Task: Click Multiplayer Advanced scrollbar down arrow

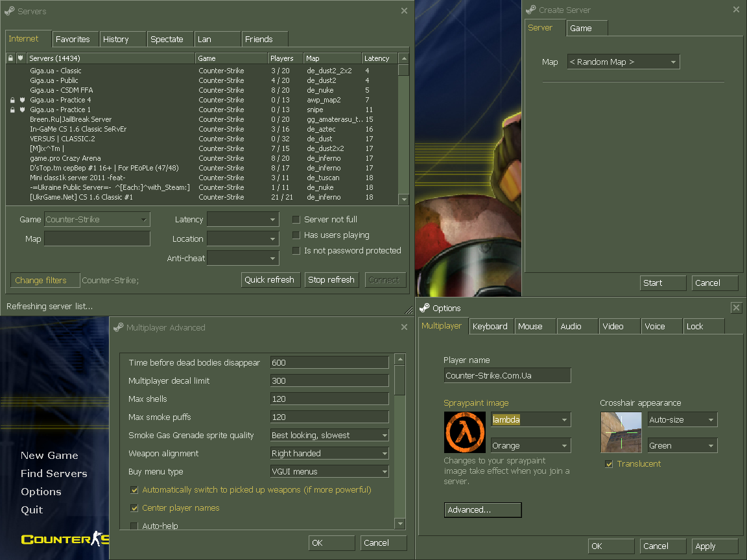Action: (x=400, y=524)
